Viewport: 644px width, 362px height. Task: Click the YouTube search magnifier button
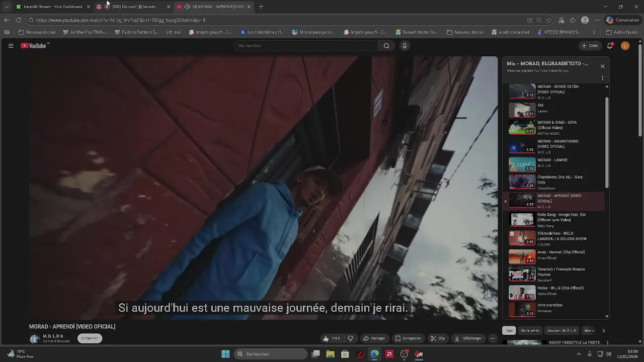coord(386,46)
